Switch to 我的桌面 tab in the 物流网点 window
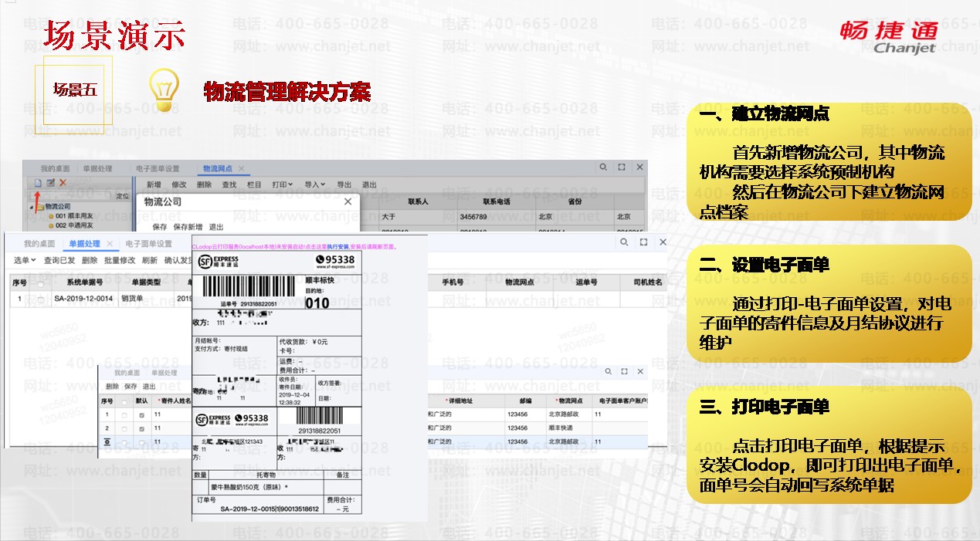The width and height of the screenshot is (980, 541). 55,168
